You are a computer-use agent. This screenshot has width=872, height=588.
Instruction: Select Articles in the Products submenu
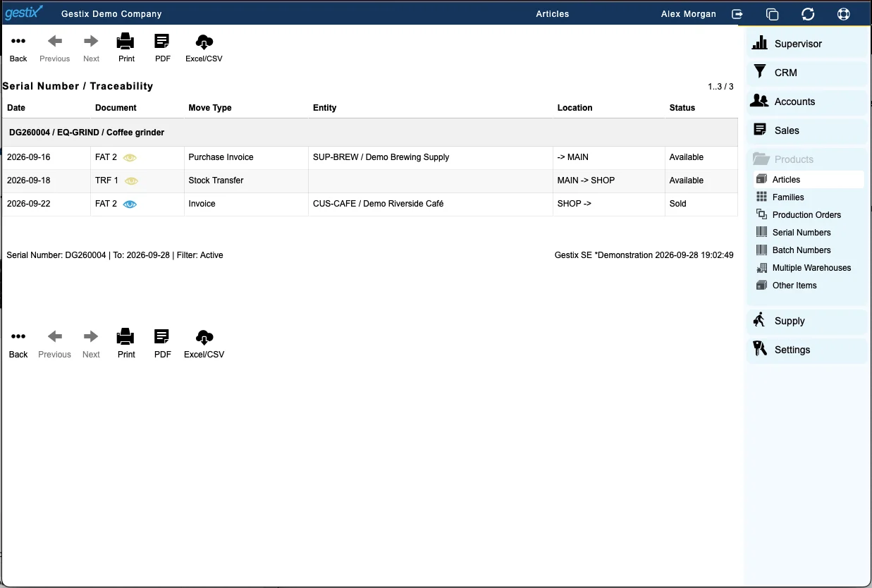pos(809,180)
